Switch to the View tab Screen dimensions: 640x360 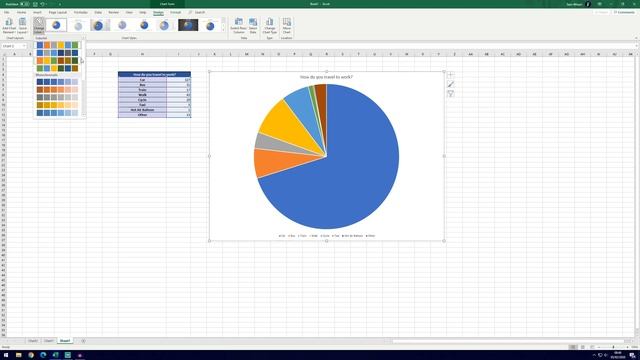click(x=129, y=13)
